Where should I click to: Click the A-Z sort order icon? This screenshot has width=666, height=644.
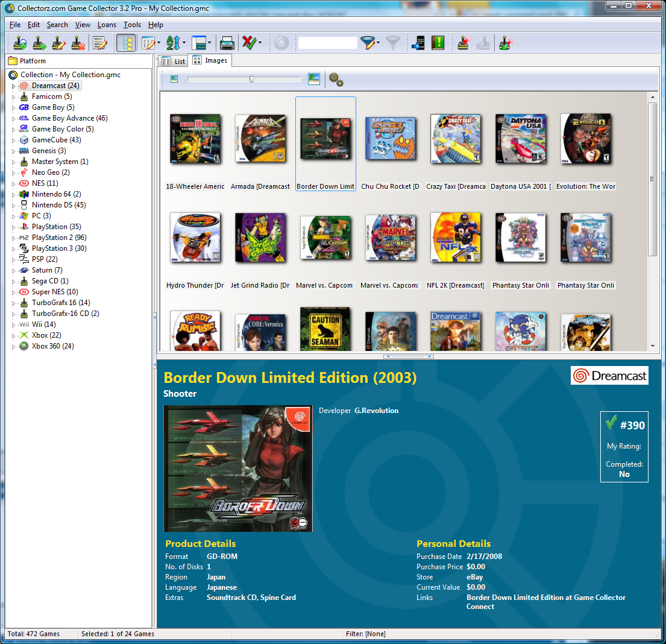(x=173, y=43)
